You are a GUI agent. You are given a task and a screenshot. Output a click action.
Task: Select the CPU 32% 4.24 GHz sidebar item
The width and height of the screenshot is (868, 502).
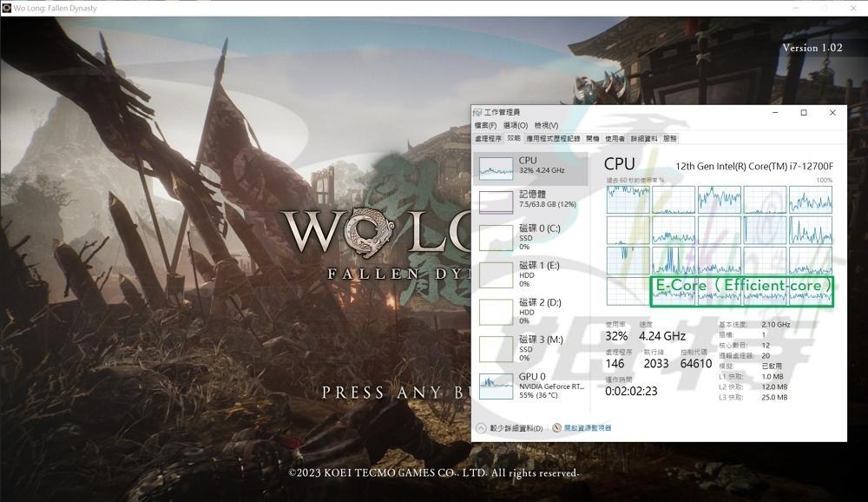click(x=531, y=168)
